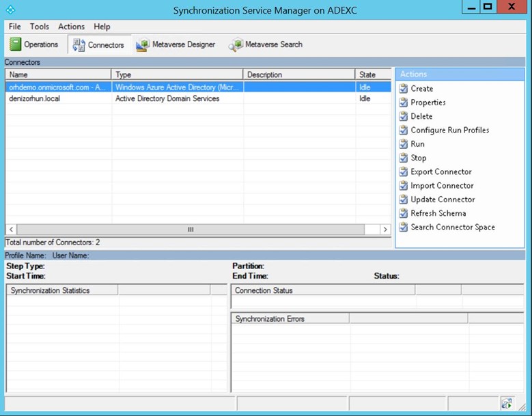Sort connectors by Type column header
532x416 pixels.
click(177, 74)
